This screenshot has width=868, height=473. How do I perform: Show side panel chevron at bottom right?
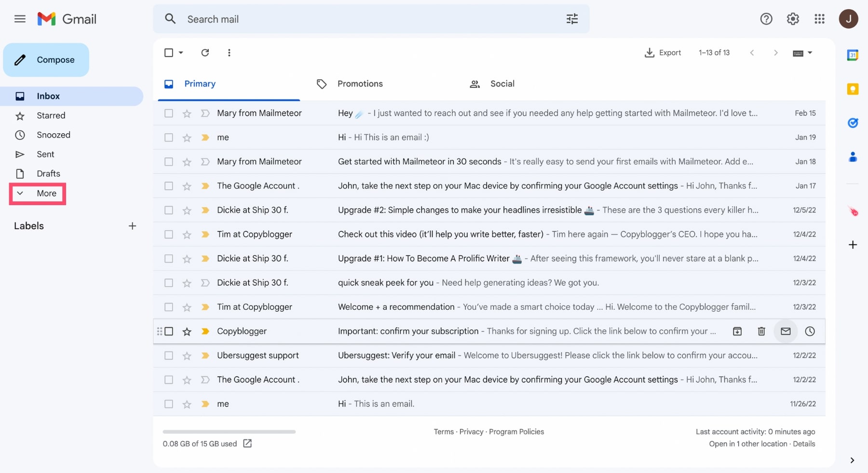pos(852,460)
